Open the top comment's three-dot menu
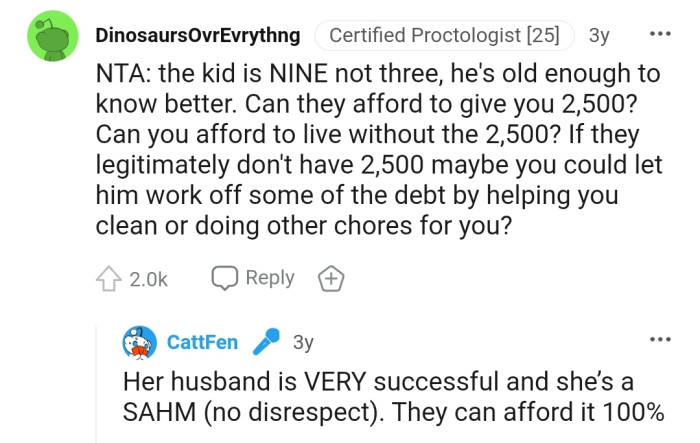Viewport: 700px width, 443px height. [x=661, y=35]
